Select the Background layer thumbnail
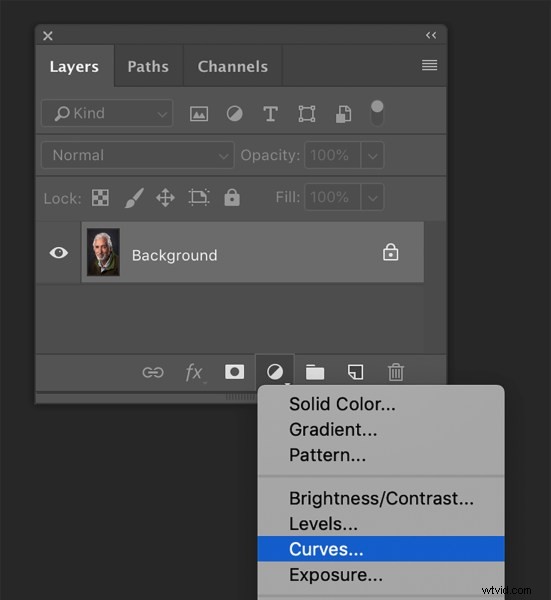 click(x=103, y=252)
